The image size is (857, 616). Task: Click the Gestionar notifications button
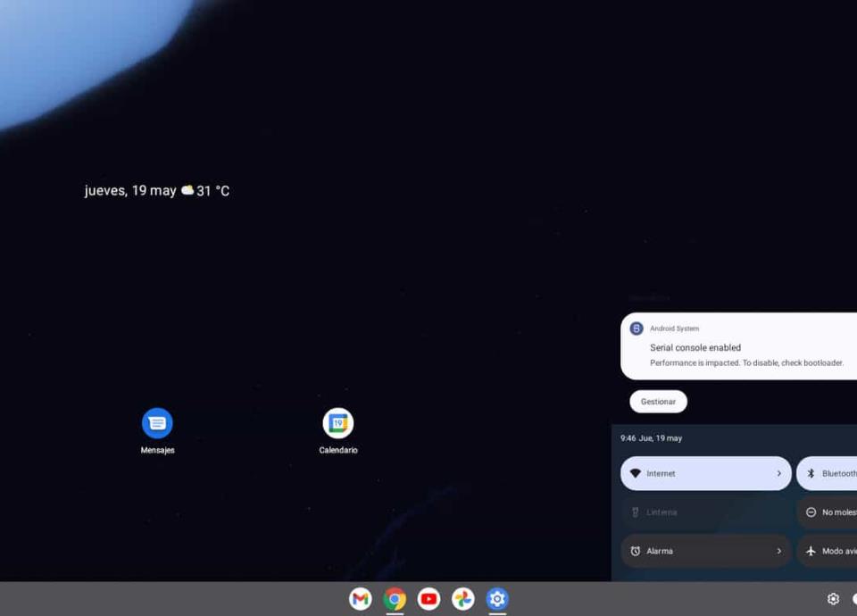[658, 402]
